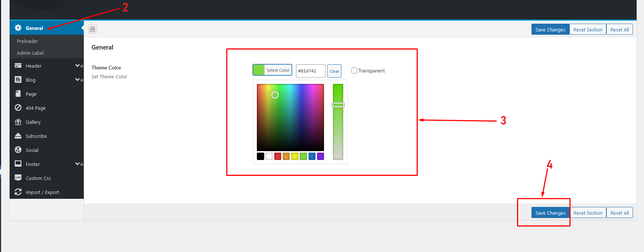Click the Custom Css file icon
644x252 pixels.
pos(18,178)
